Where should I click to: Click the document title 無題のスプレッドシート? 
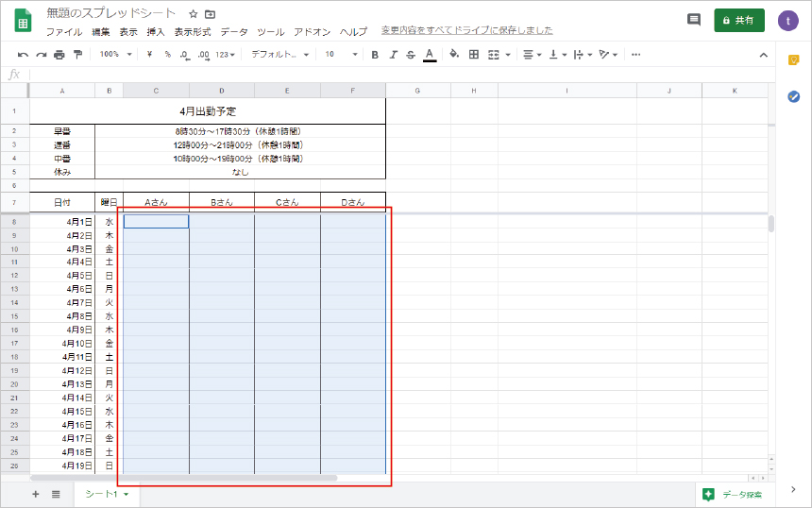coord(111,13)
